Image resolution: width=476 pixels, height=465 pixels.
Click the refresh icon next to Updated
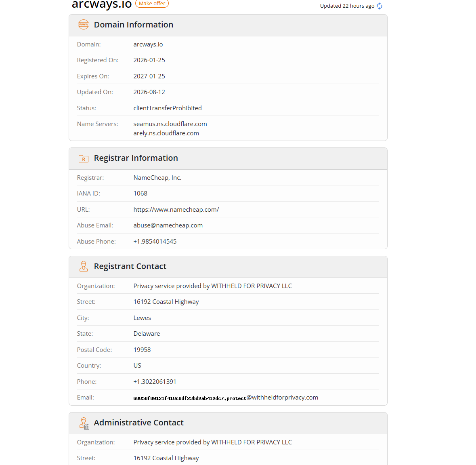click(x=380, y=6)
